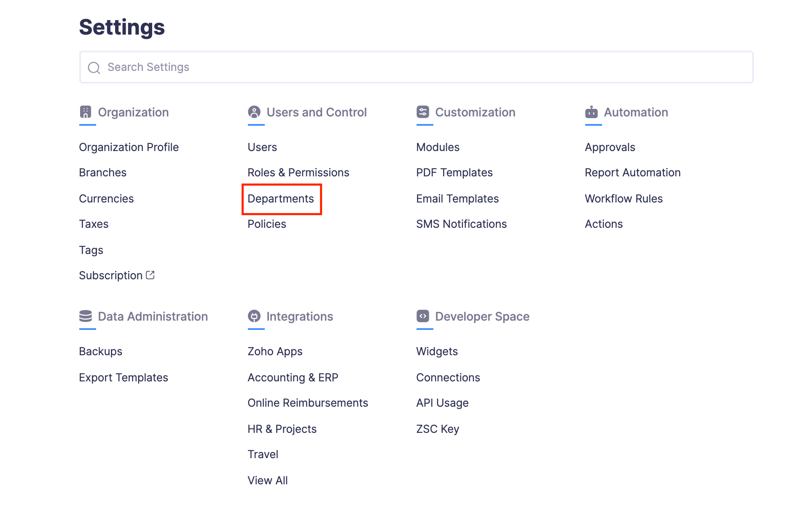Click the Users and Control person icon
The width and height of the screenshot is (812, 513).
tap(254, 112)
